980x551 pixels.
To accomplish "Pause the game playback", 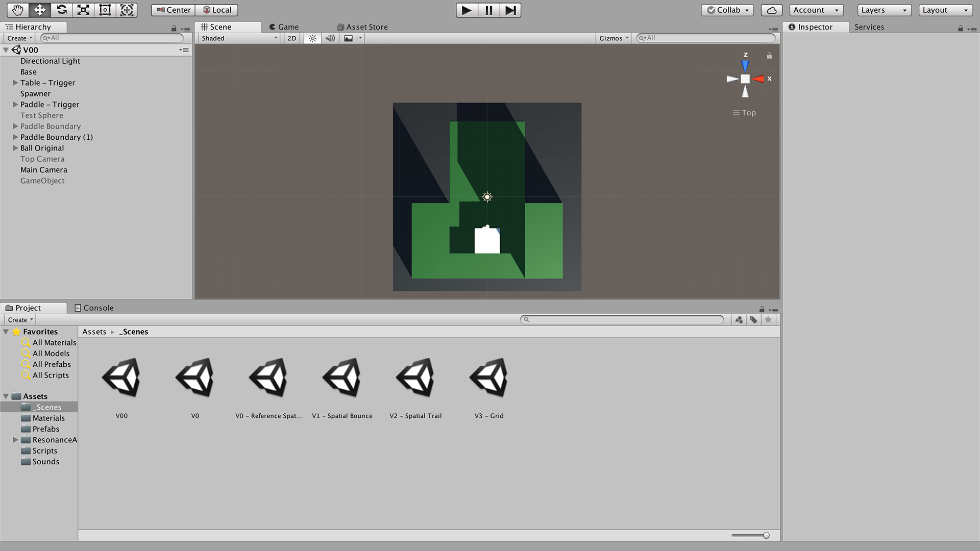I will pos(488,10).
